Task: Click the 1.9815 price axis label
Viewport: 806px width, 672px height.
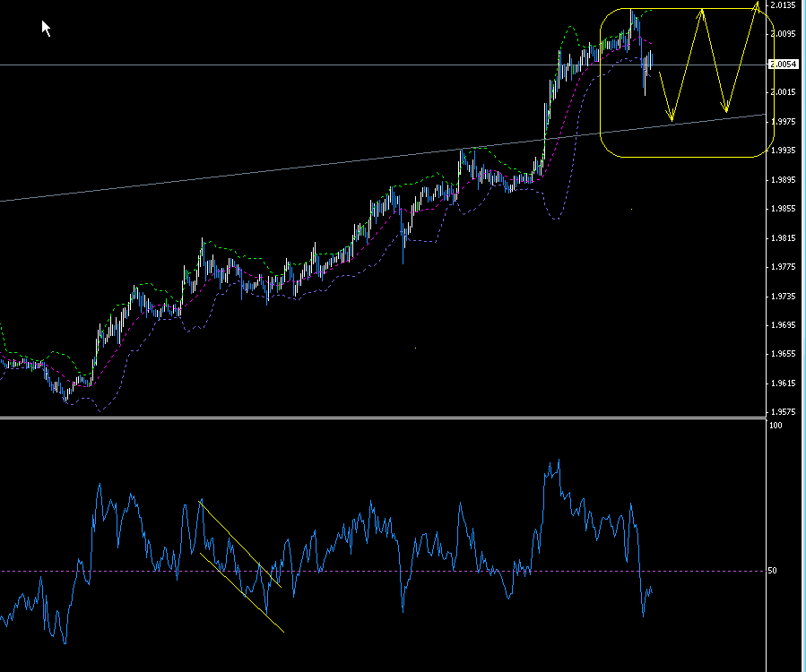Action: pyautogui.click(x=783, y=238)
